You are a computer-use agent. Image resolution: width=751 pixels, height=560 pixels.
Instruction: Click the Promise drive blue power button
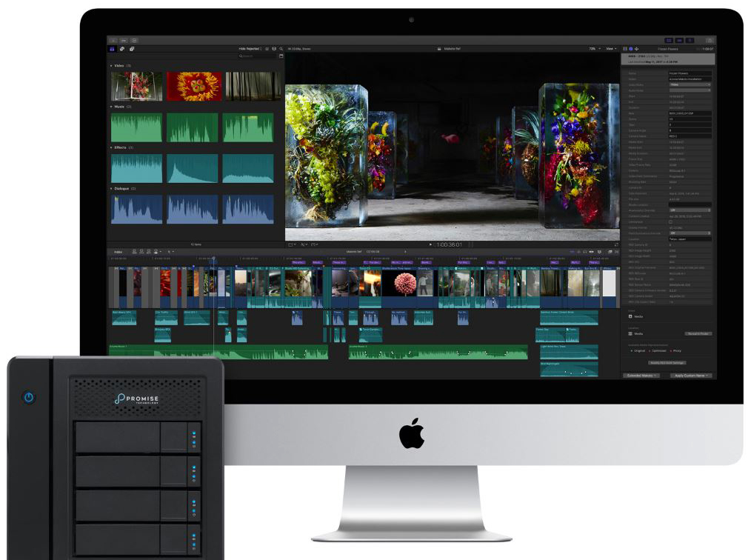[x=29, y=398]
